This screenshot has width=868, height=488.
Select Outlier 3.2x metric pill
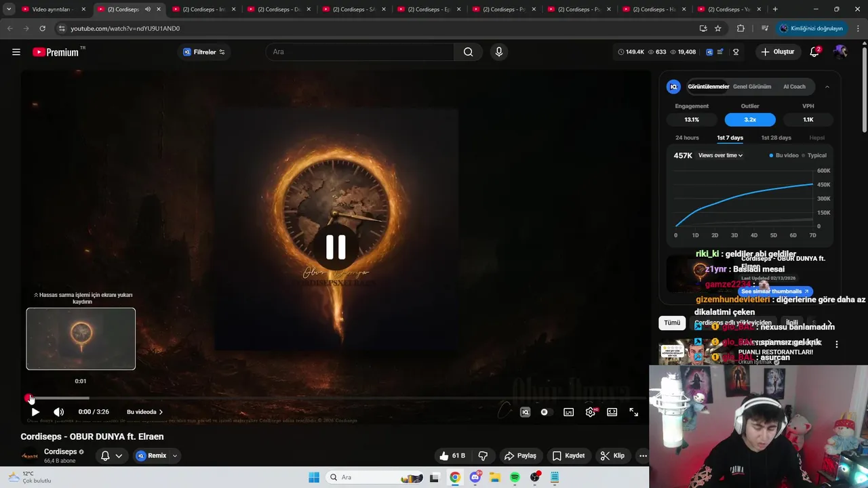tap(750, 119)
